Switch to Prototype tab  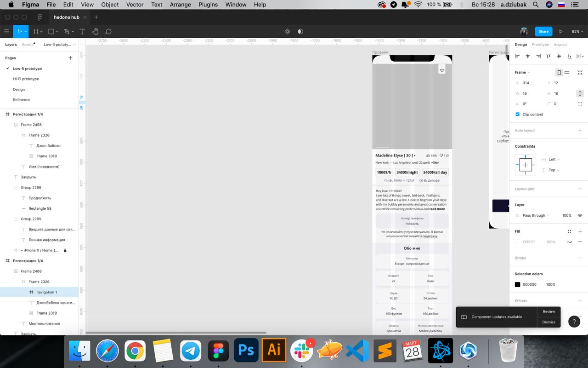point(540,45)
